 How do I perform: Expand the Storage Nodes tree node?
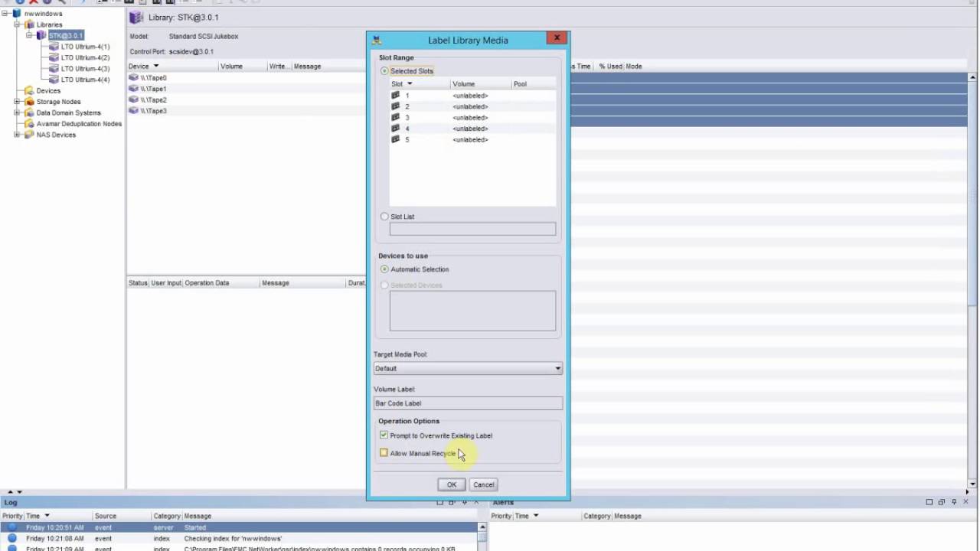(x=18, y=102)
